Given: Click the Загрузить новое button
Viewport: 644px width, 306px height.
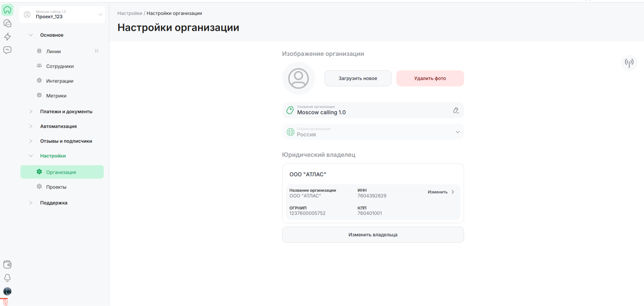Looking at the screenshot, I should click(358, 78).
